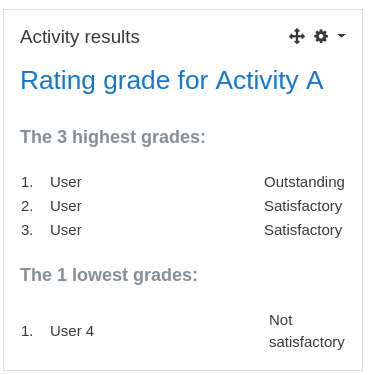Click the Not satisfactory grade value
The height and width of the screenshot is (375, 370).
307,331
